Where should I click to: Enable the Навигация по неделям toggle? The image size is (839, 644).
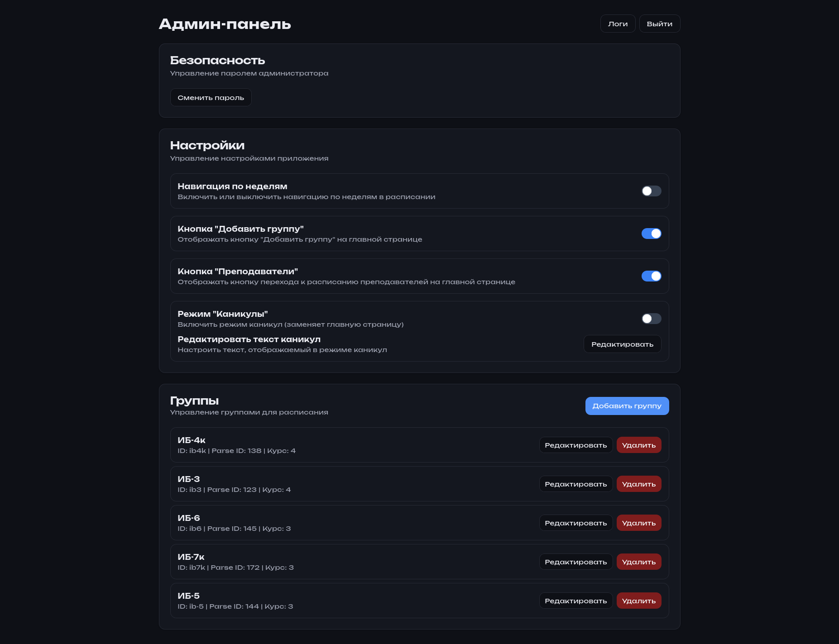click(651, 191)
